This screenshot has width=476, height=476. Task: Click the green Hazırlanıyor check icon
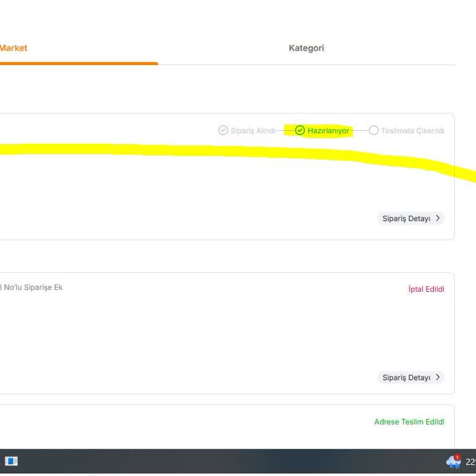pos(299,130)
